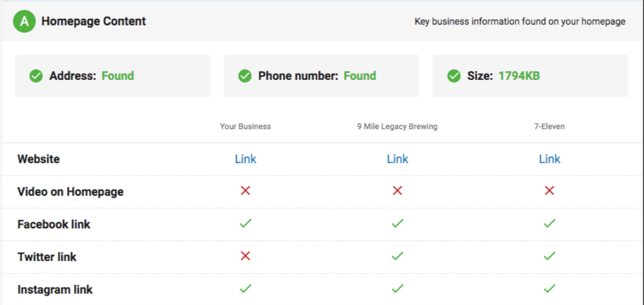Click the Size green checkmark icon
Screen dimensions: 644x305
click(x=454, y=76)
